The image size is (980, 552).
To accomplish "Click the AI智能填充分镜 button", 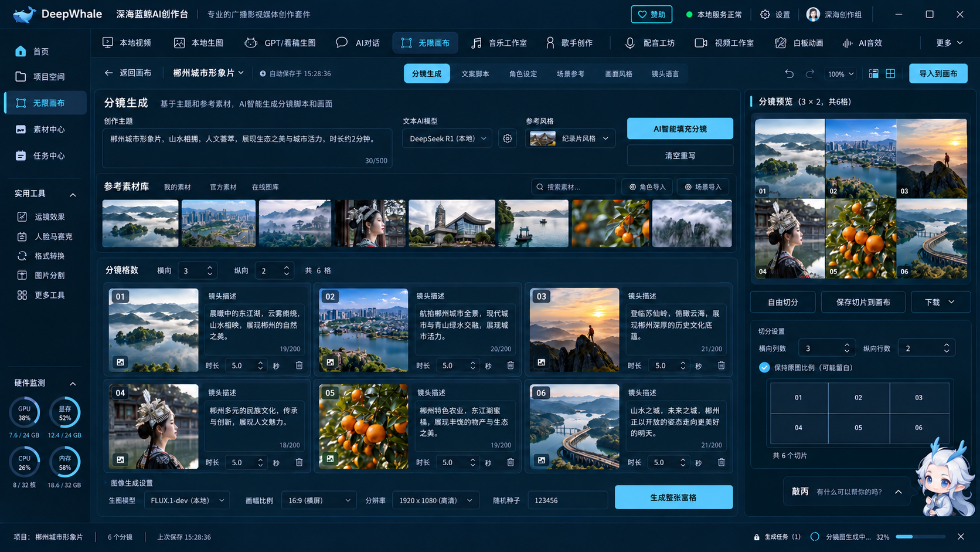I will (x=680, y=128).
